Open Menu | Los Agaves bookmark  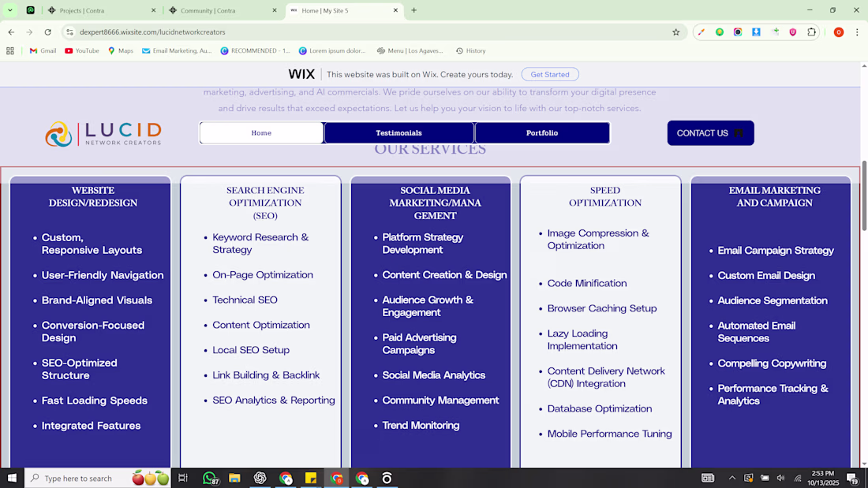point(410,51)
